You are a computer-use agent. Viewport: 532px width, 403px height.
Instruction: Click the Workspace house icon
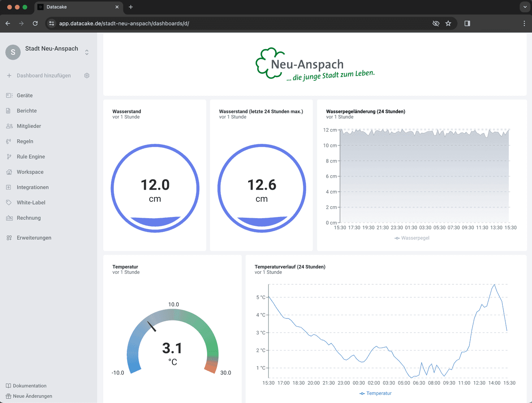(9, 172)
